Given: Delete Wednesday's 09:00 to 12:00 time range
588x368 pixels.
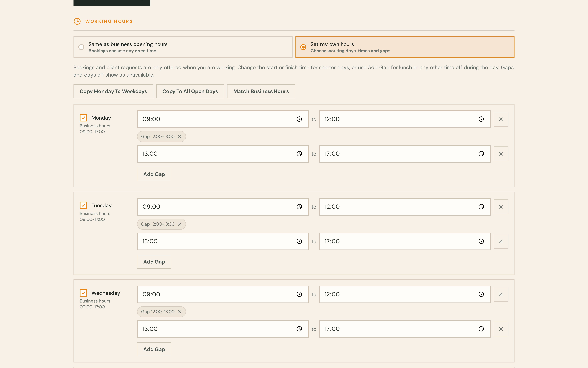Looking at the screenshot, I should tap(501, 294).
